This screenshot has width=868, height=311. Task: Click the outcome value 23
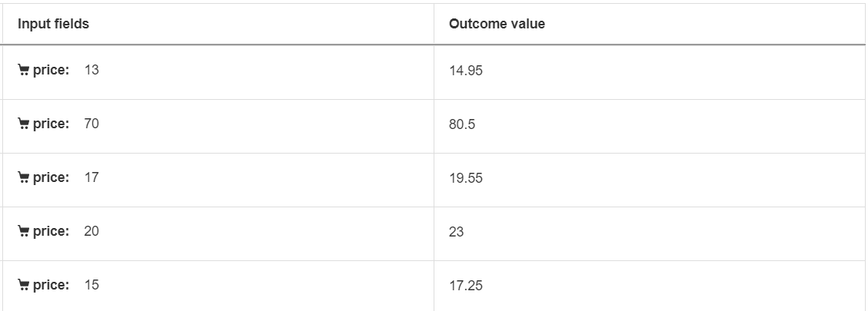point(456,232)
